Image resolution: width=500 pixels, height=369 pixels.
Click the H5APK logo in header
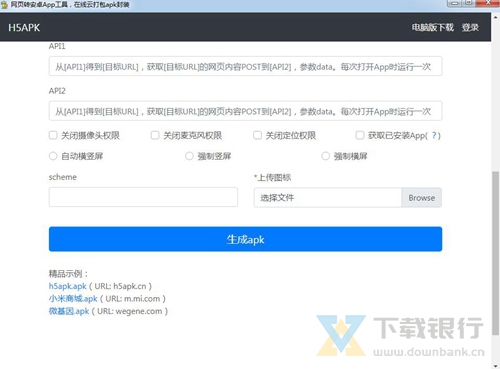point(24,28)
